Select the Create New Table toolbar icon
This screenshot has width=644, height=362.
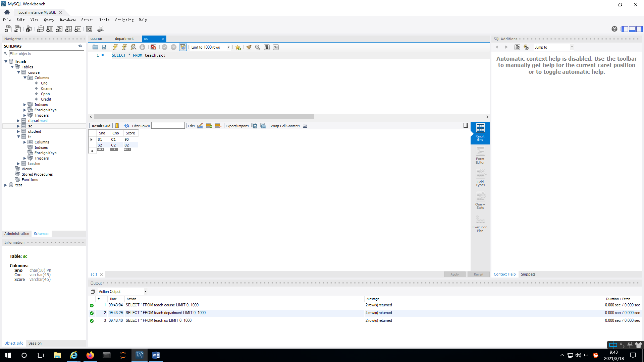point(49,29)
